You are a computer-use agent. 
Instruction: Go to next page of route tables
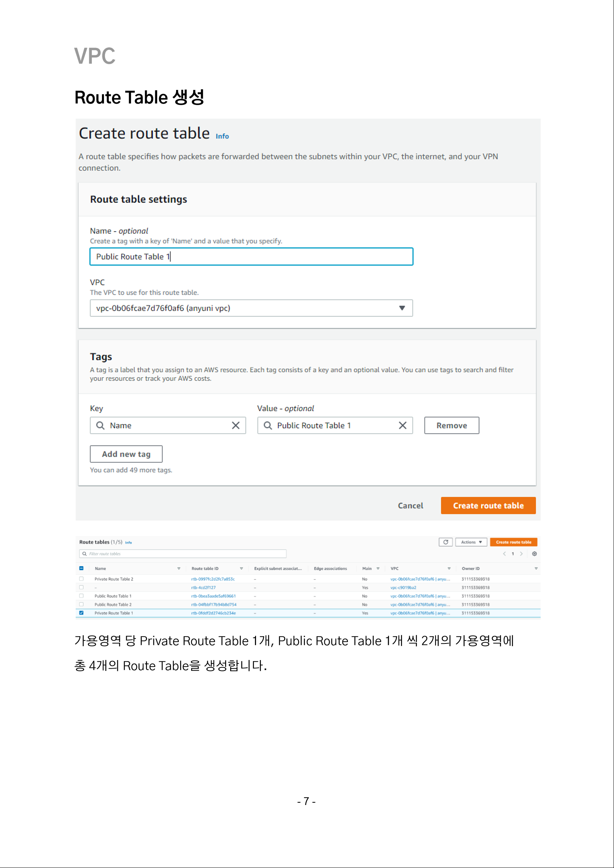[521, 554]
